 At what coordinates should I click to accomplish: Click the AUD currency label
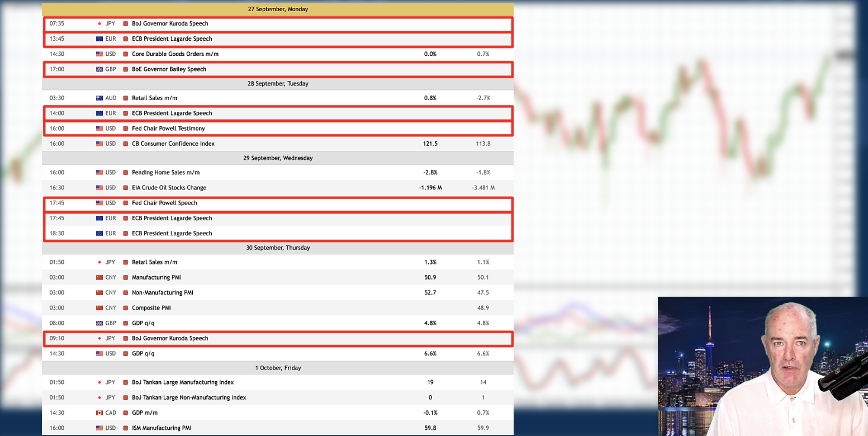click(x=111, y=98)
